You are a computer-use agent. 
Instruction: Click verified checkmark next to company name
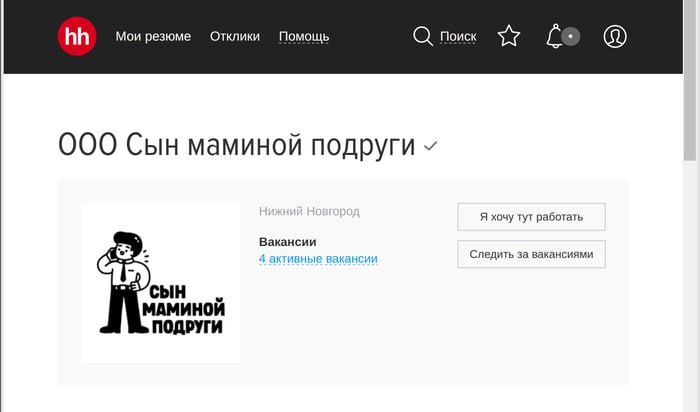pos(430,146)
